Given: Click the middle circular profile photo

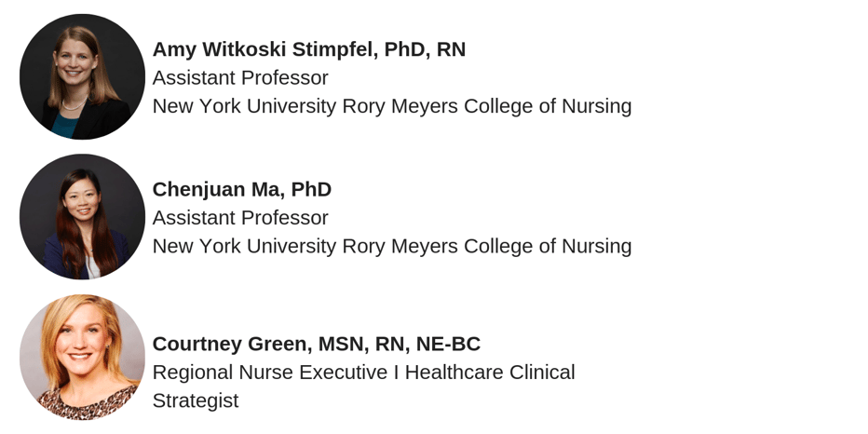Looking at the screenshot, I should (x=82, y=216).
